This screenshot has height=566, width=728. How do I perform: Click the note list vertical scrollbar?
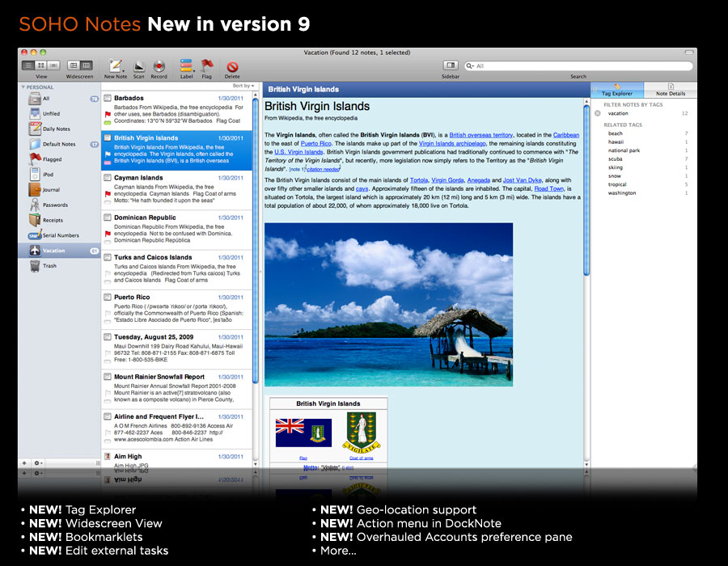click(x=256, y=243)
